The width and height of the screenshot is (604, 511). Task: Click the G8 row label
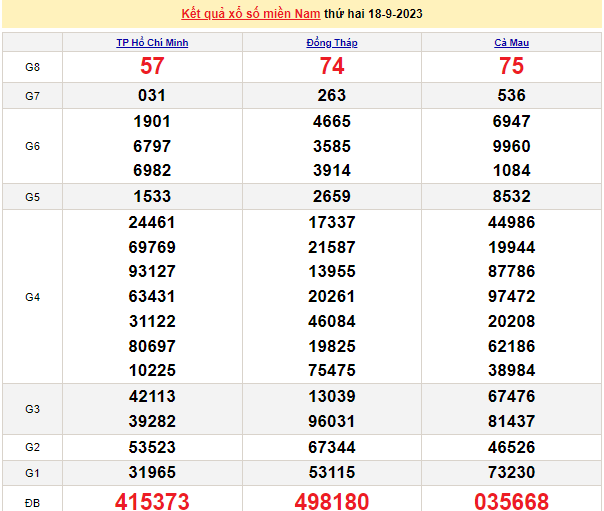pos(33,66)
